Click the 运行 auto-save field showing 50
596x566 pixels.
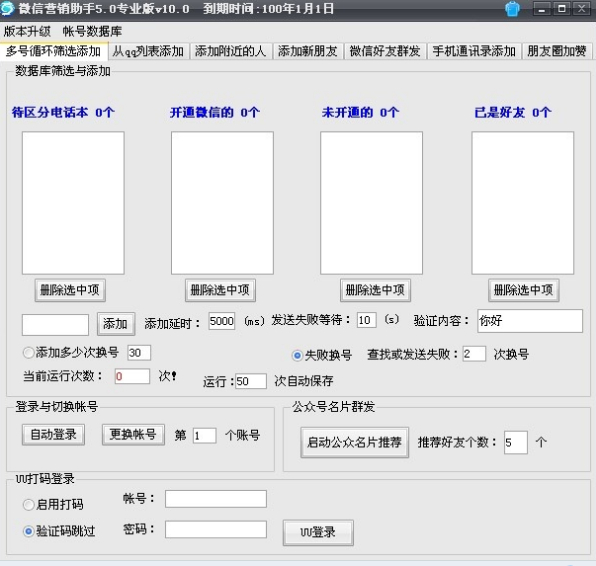[x=250, y=381]
